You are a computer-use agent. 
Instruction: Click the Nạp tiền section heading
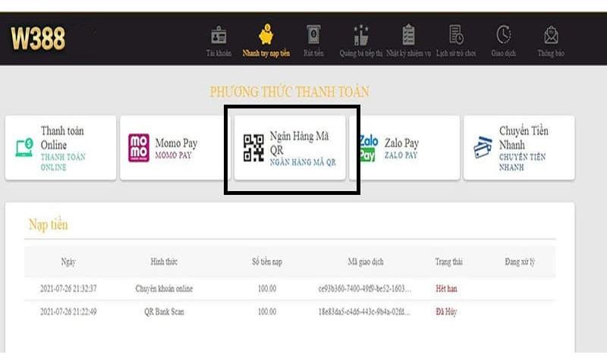49,224
